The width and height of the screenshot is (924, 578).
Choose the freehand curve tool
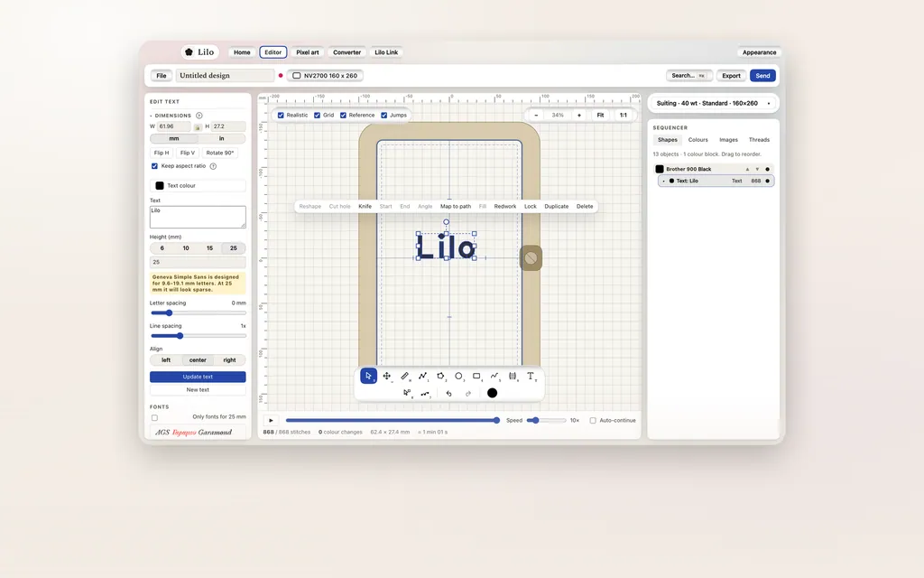click(x=494, y=376)
